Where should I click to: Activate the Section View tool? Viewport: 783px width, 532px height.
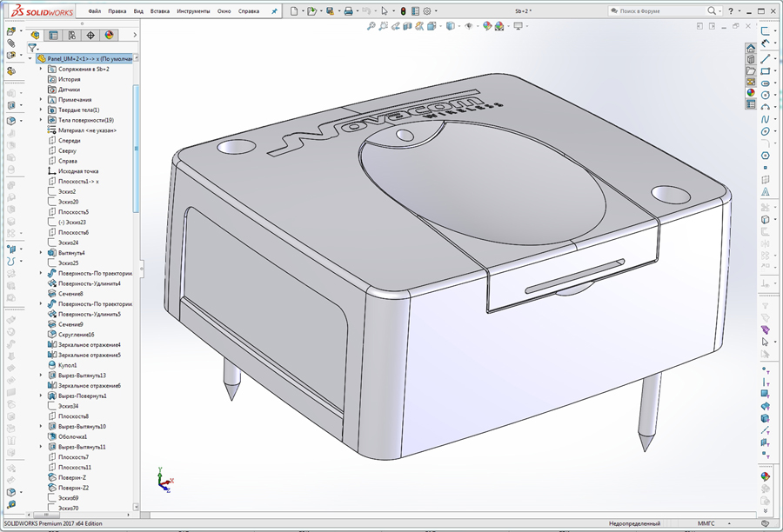pyautogui.click(x=407, y=27)
